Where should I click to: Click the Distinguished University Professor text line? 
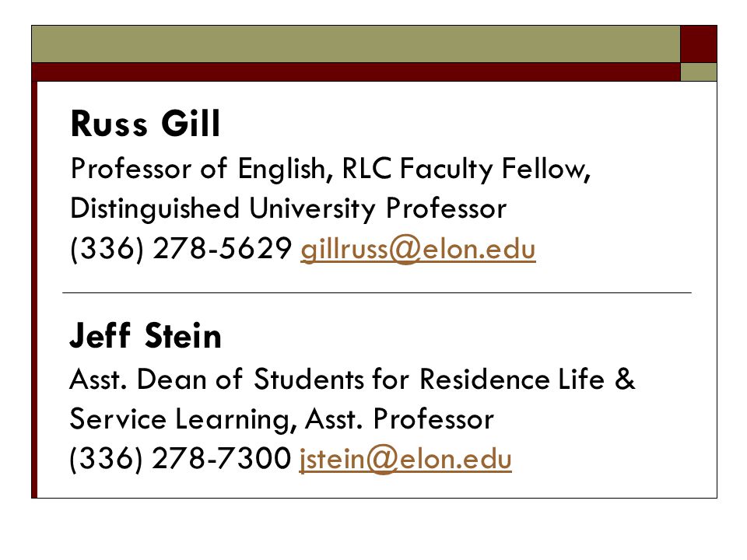[288, 209]
